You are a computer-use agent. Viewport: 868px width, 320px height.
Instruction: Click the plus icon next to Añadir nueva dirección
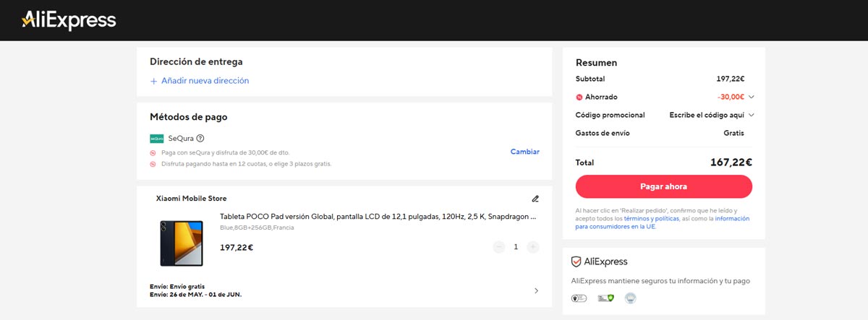pos(153,81)
